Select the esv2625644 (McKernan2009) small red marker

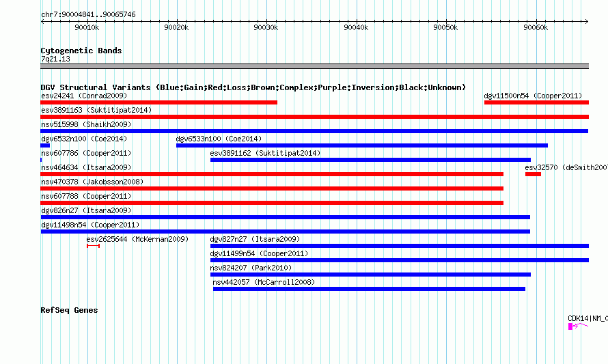(x=93, y=246)
